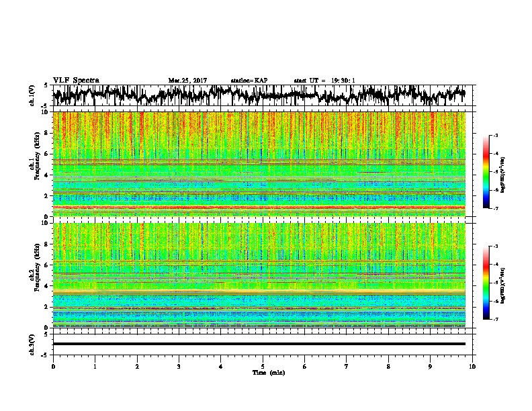This screenshot has height=411, width=532.
Task: Click the ch.1 "Frequency (kHz)" axis label
Action: 37,156
